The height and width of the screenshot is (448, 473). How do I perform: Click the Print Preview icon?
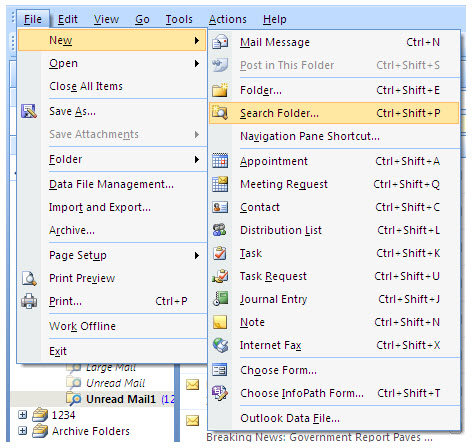click(x=29, y=278)
